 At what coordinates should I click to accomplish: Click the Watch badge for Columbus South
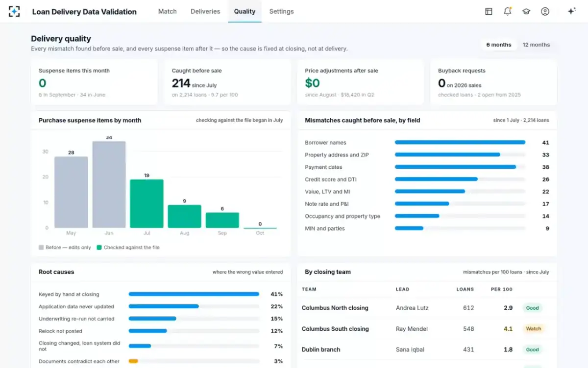pos(534,329)
